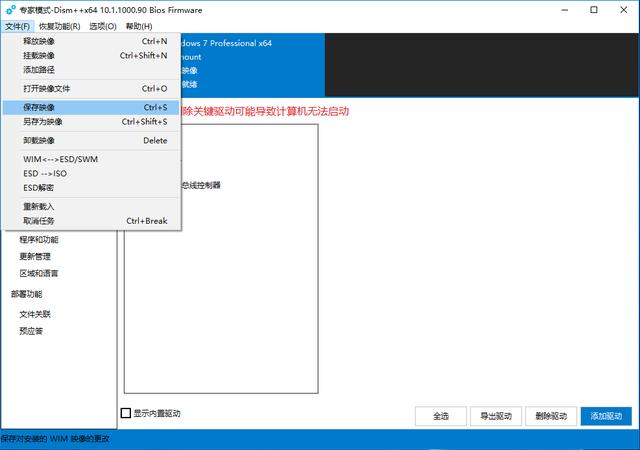Screen dimensions: 640x450
Task: Open 区域和语言 sidebar item
Action: pos(39,273)
